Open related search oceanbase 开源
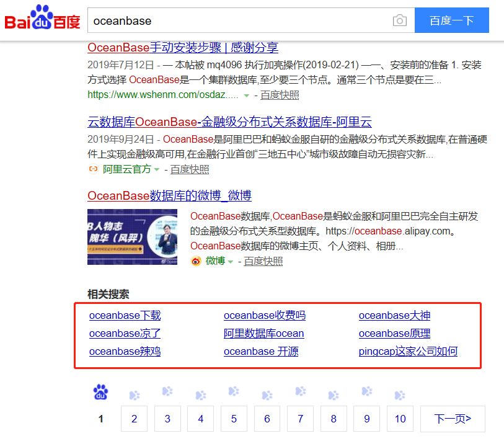504x441 pixels. (261, 351)
